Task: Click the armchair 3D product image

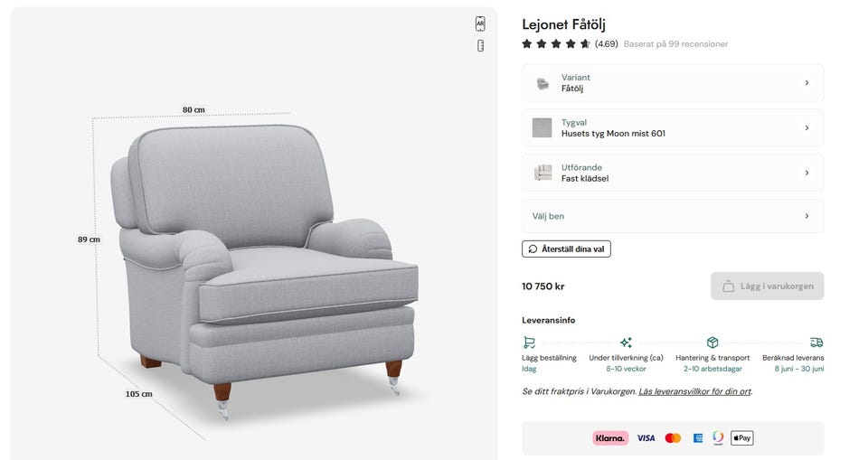Action: [x=262, y=262]
